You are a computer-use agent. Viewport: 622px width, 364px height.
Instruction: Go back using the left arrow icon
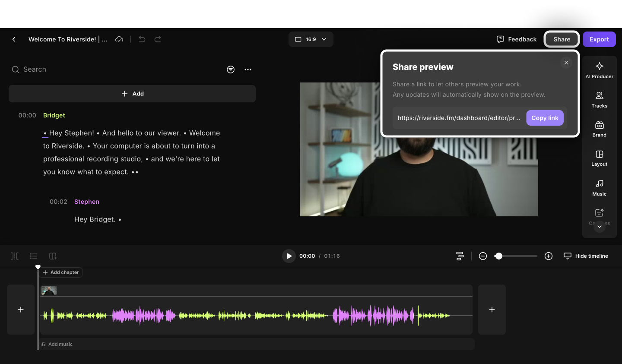pos(14,39)
